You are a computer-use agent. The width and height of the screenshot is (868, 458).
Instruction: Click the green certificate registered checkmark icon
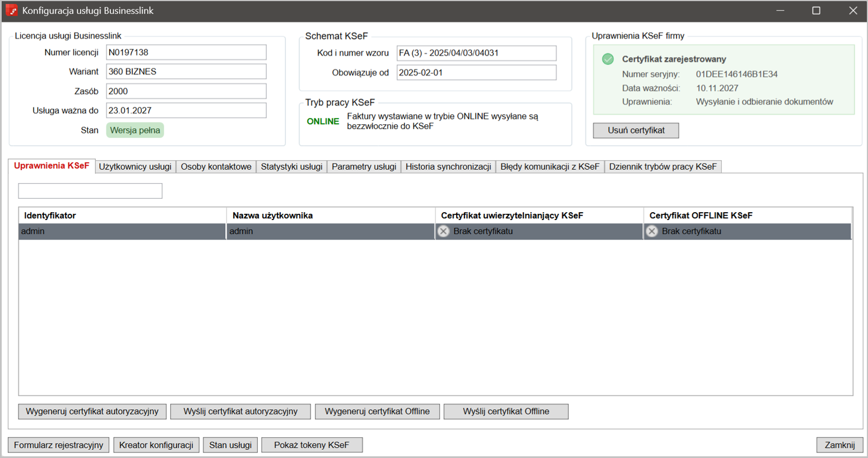608,59
